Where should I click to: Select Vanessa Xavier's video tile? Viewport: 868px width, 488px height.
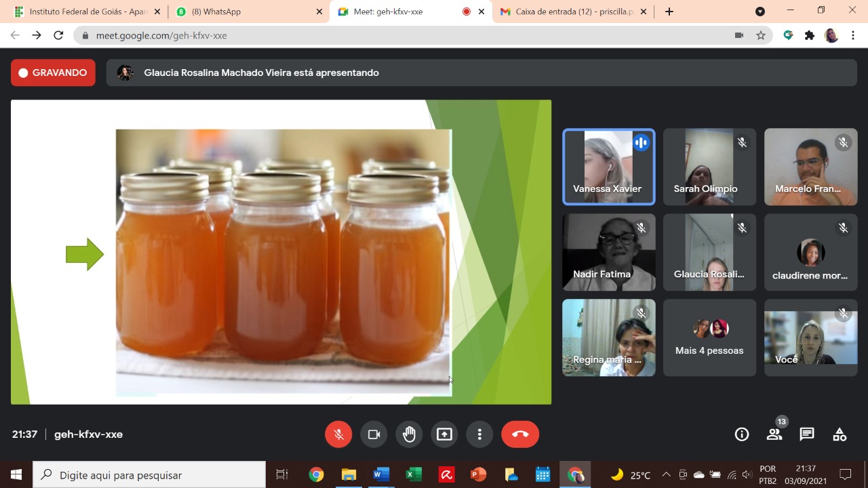click(608, 167)
